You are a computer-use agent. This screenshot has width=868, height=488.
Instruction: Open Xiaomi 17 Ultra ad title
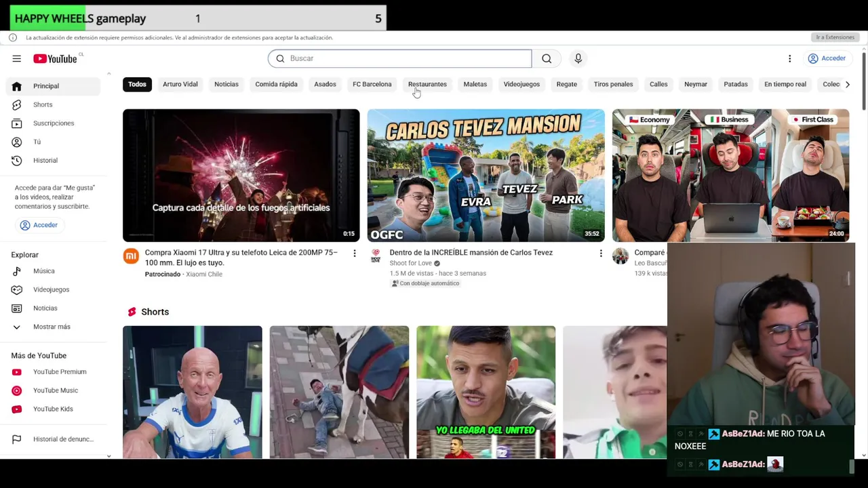tap(241, 258)
